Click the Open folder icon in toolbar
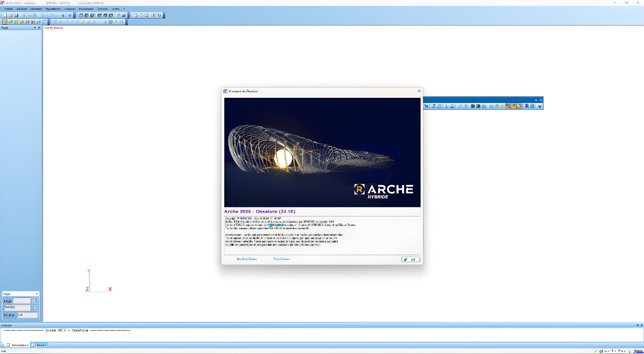644x354 pixels. coord(11,15)
